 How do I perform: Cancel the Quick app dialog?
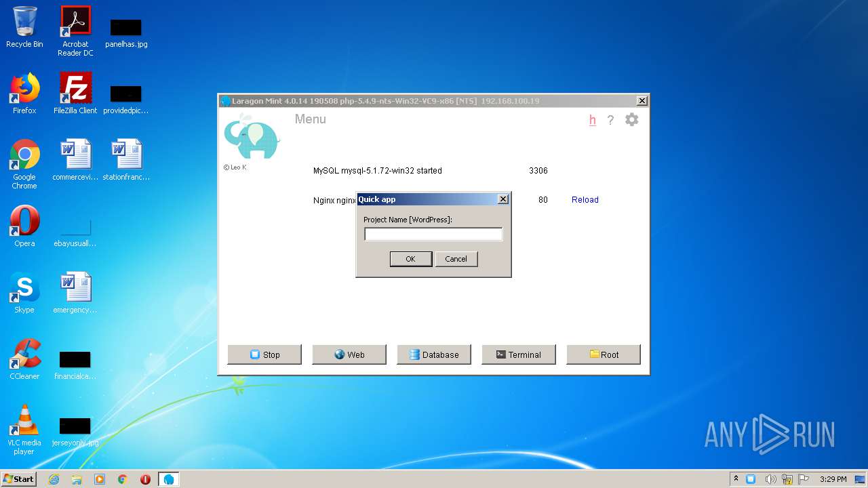456,259
